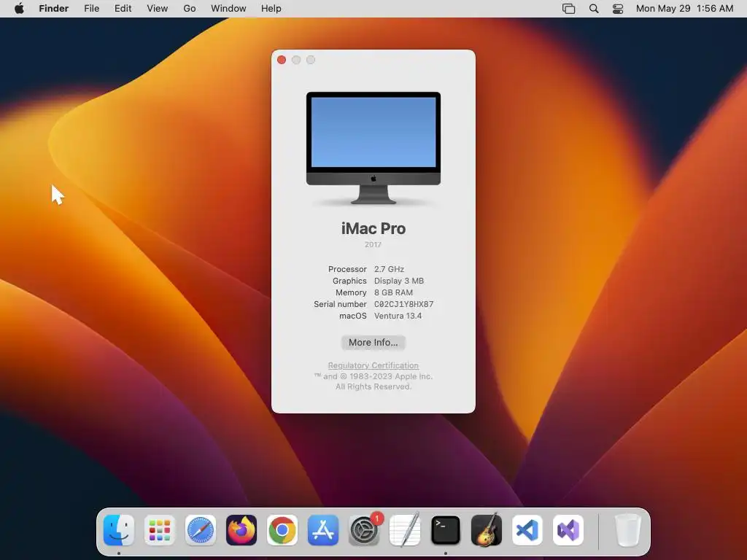Open the View menu
Image resolution: width=747 pixels, height=560 pixels.
coord(158,9)
